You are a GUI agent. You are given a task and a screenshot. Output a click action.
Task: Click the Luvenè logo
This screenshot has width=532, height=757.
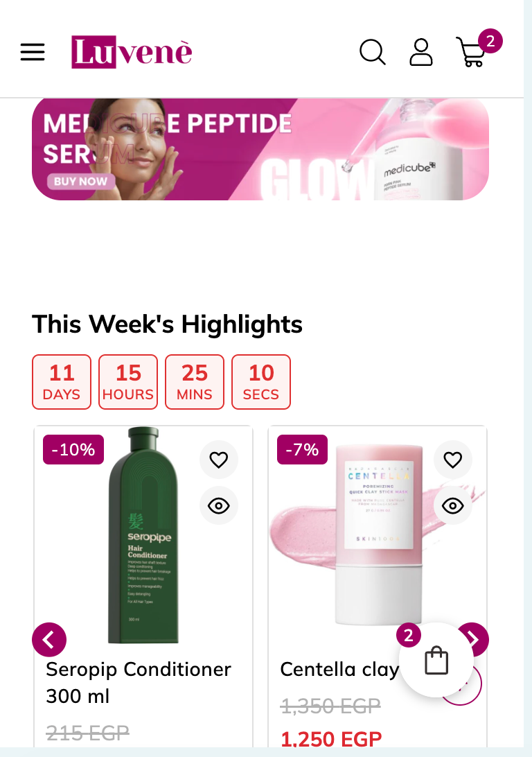132,52
